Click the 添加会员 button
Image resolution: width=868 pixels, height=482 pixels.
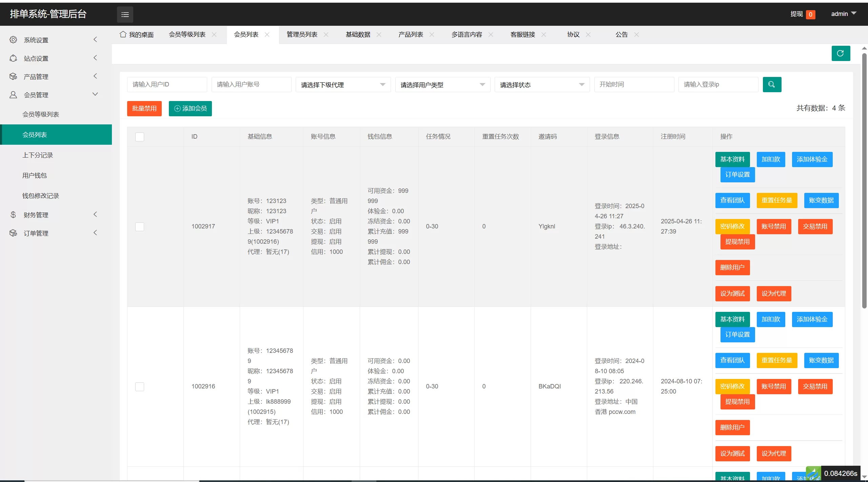[x=190, y=108]
